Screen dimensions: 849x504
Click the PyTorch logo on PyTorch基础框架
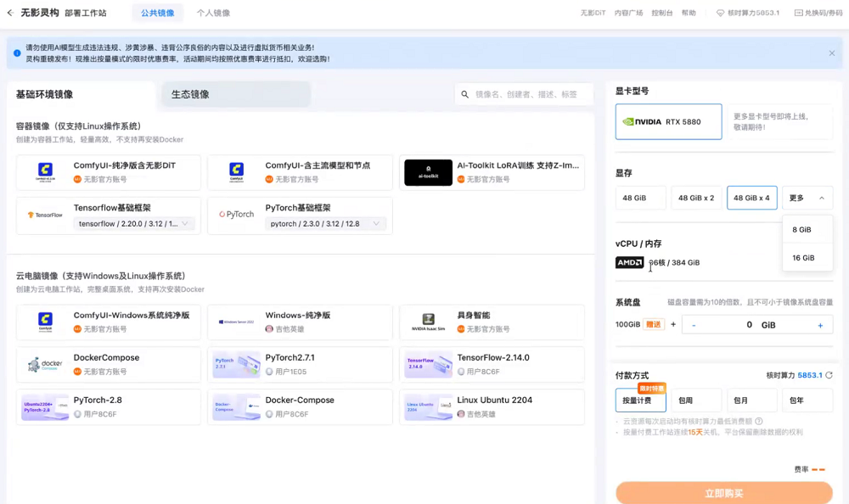tap(235, 214)
